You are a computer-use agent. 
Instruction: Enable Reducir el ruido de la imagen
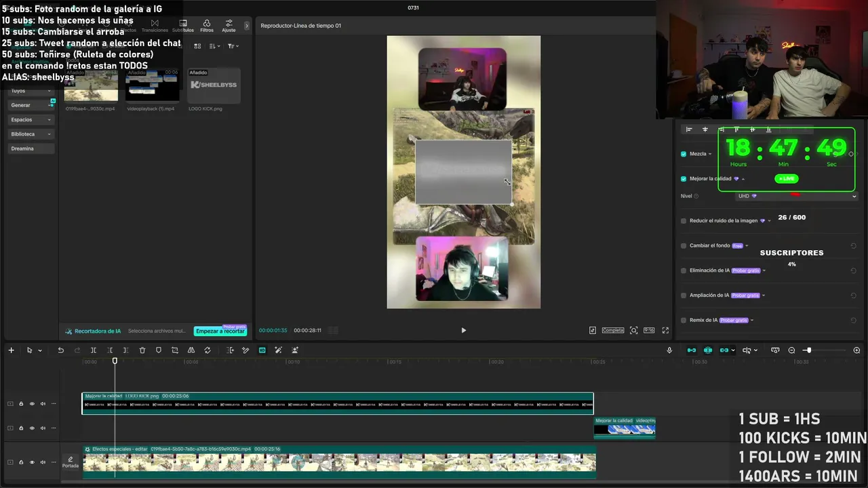684,221
